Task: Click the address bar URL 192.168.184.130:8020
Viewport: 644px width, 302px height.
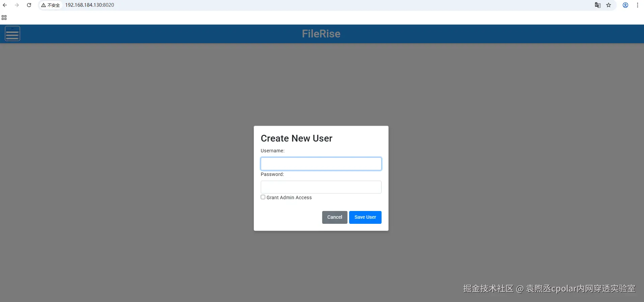Action: [90, 5]
